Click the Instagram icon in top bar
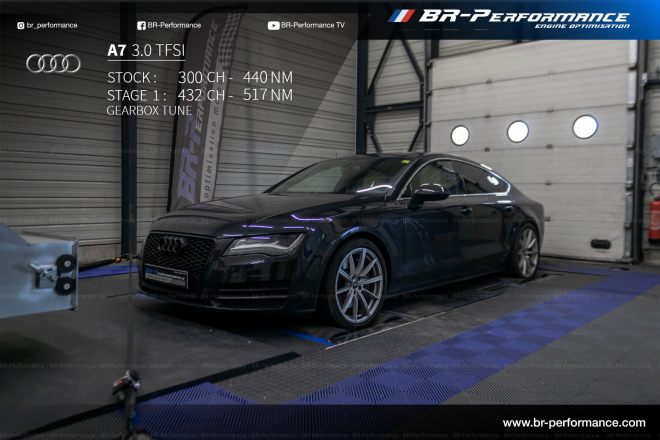The width and height of the screenshot is (660, 440). coord(21,25)
